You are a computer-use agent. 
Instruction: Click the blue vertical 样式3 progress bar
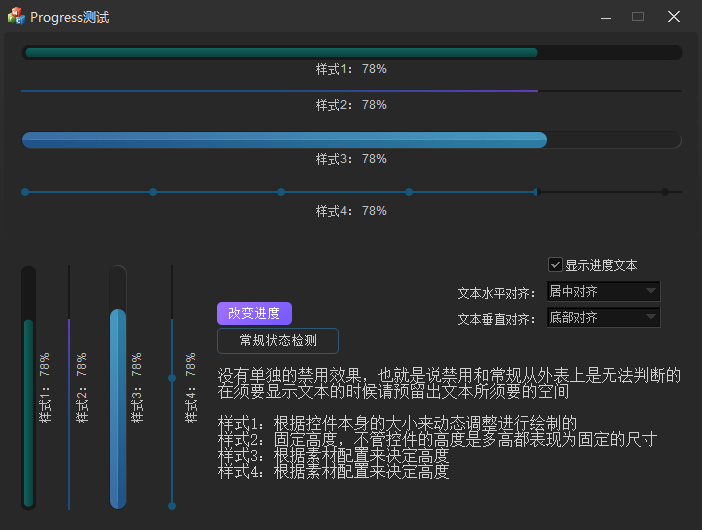(118, 388)
